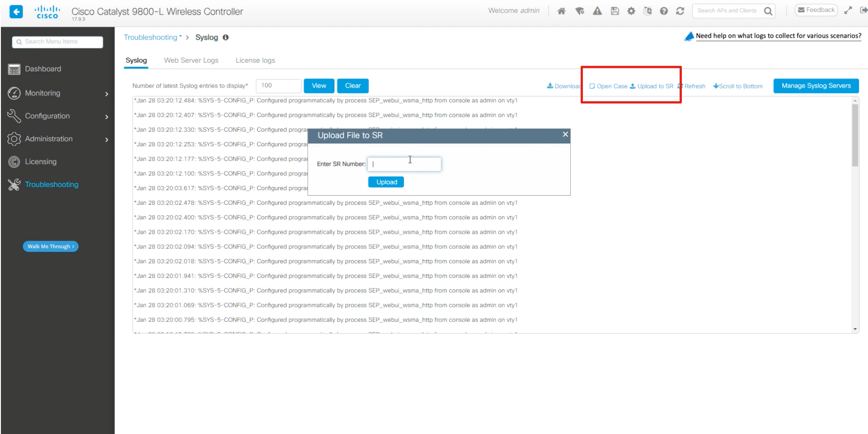Click the Walk Me Through button

pos(50,247)
